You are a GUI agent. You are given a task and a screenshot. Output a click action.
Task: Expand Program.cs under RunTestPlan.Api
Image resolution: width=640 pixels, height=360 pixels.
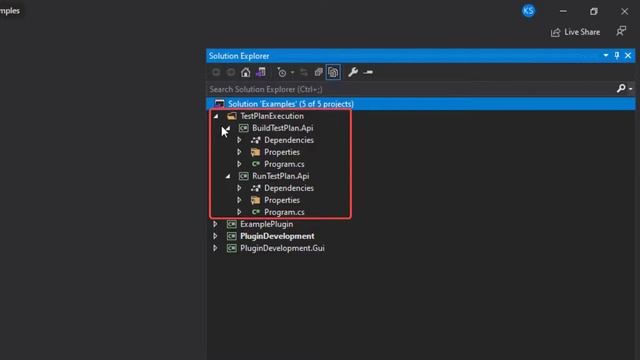(x=239, y=212)
